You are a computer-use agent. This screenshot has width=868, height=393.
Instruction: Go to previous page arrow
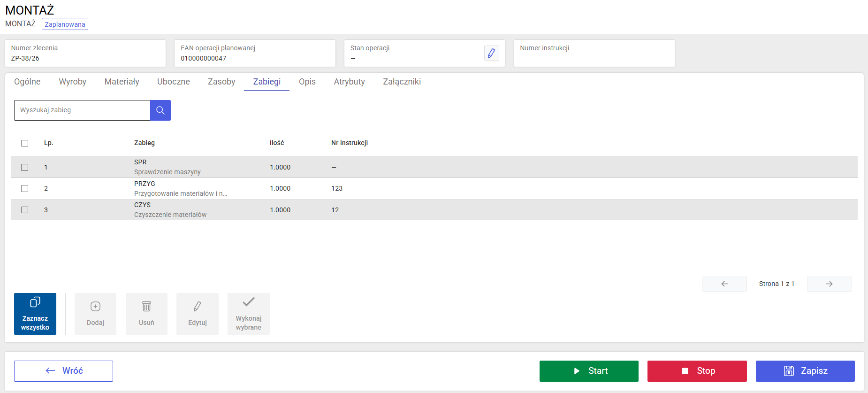[724, 284]
